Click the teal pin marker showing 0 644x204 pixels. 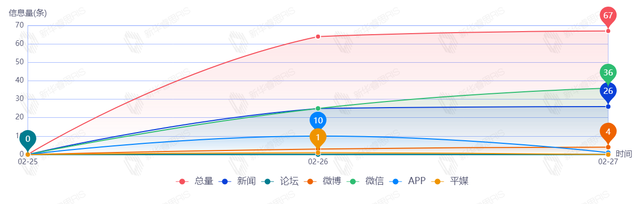tap(28, 139)
